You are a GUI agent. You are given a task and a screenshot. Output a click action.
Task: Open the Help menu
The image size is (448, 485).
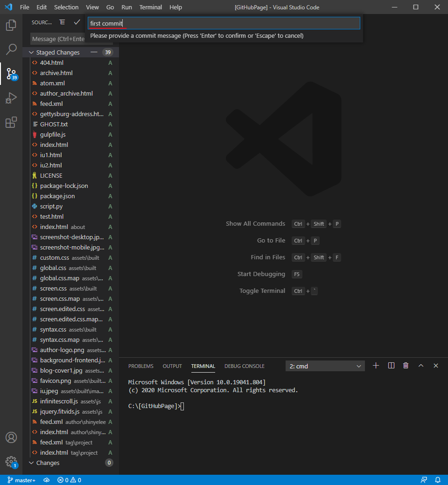click(175, 7)
